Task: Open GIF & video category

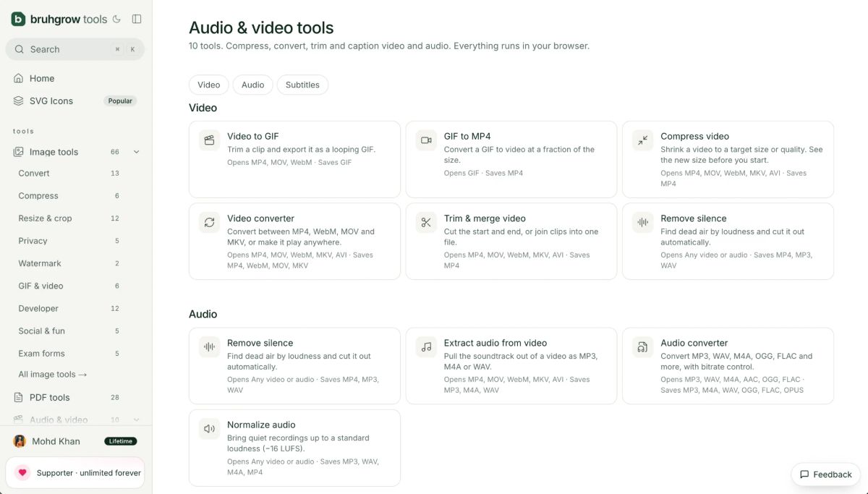Action: [x=69, y=286]
